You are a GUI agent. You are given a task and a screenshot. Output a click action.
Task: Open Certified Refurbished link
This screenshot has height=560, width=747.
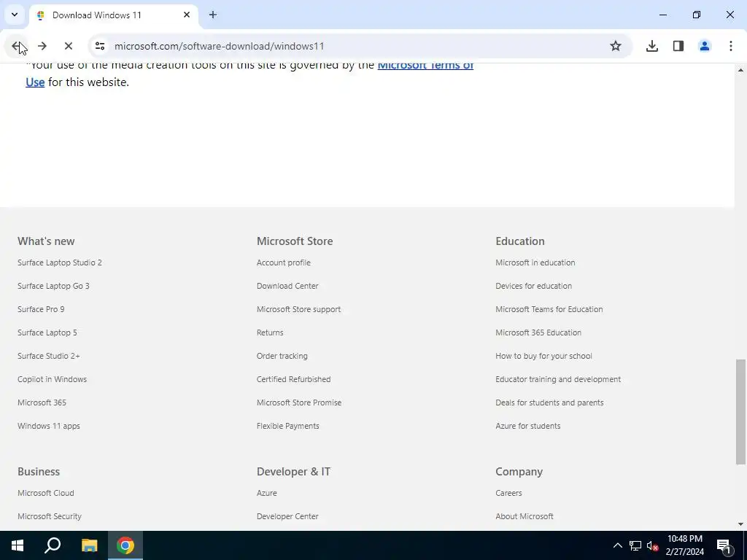coord(293,379)
